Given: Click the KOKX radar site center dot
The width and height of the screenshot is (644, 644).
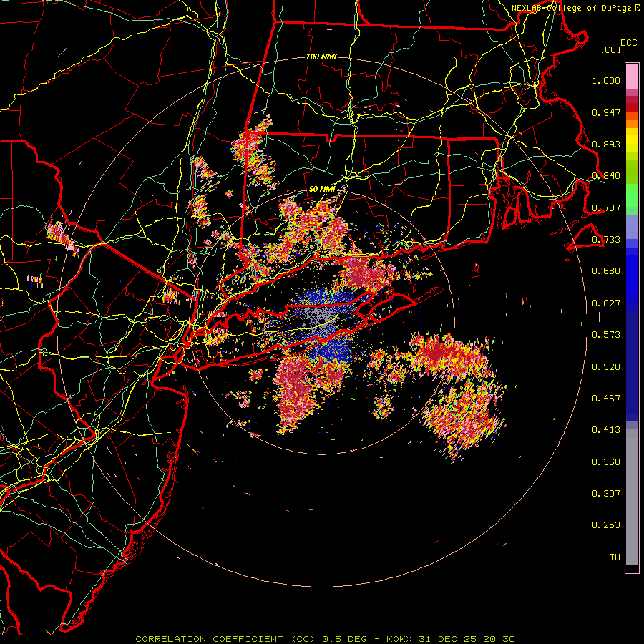Looking at the screenshot, I should [323, 321].
